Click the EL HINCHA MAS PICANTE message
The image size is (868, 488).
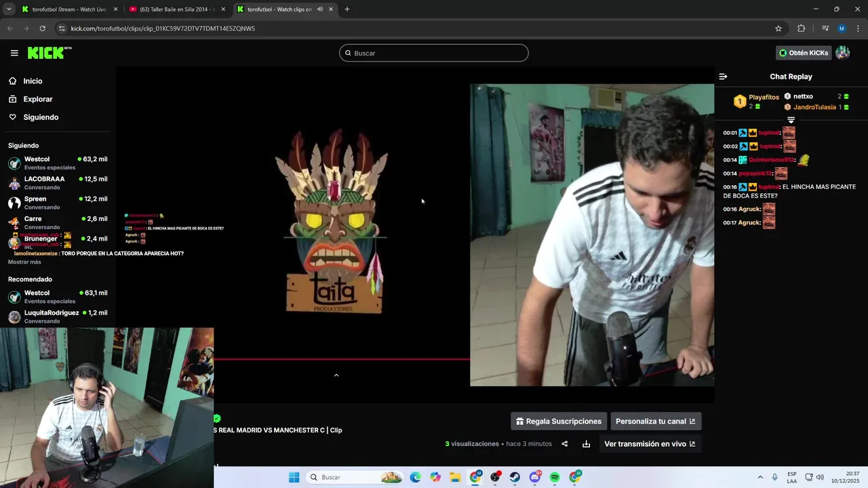click(789, 191)
